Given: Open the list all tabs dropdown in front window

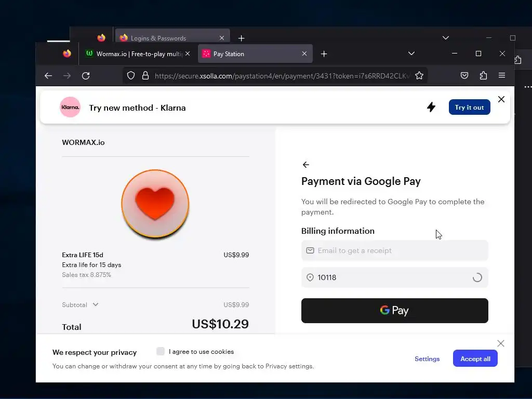Looking at the screenshot, I should click(411, 54).
